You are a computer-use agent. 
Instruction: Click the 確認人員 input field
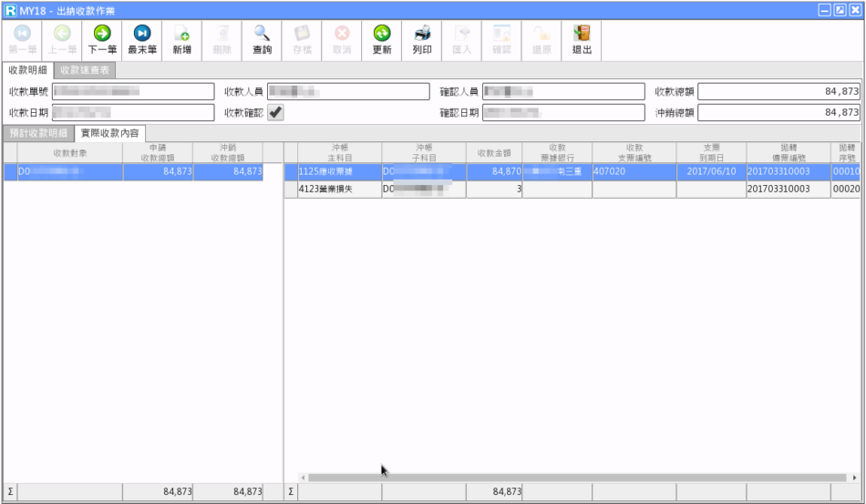[563, 91]
